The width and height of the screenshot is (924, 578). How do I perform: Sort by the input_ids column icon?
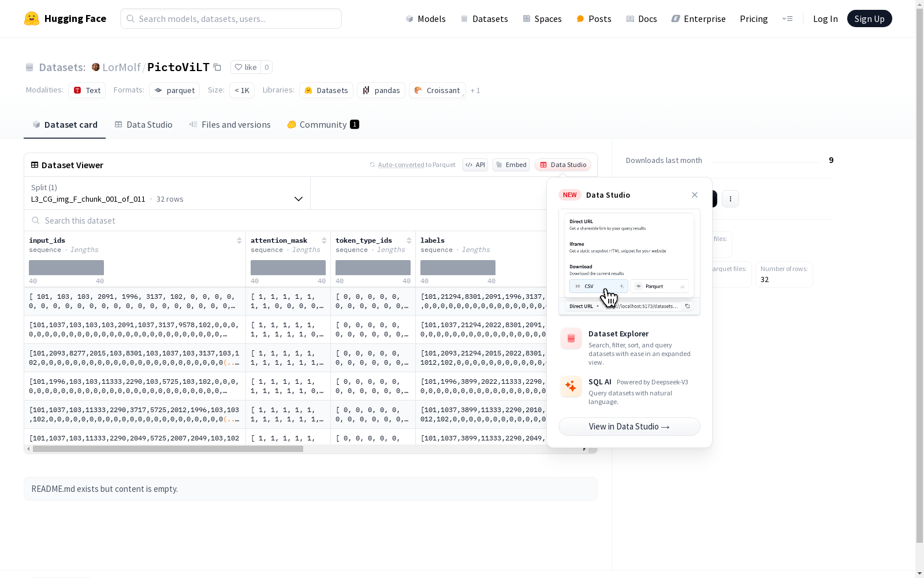[239, 240]
